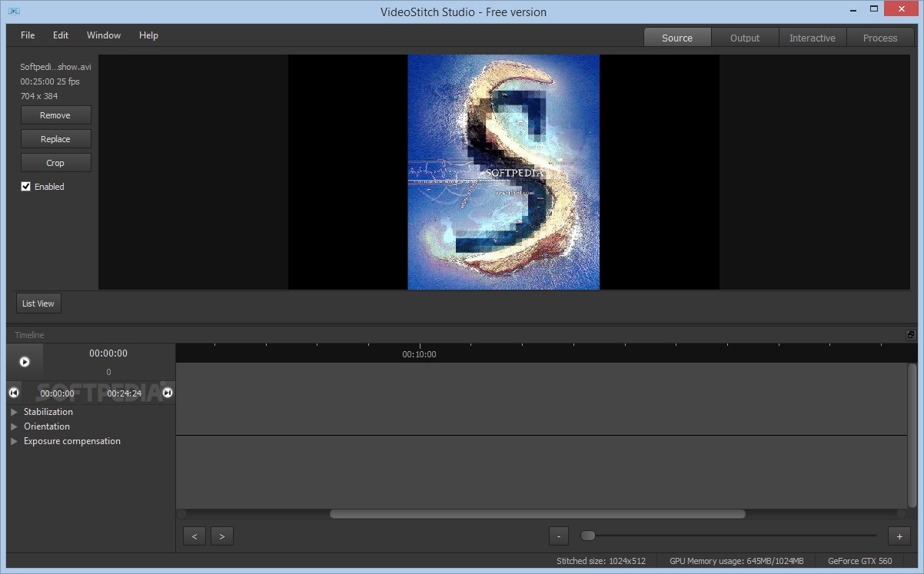Screen dimensions: 924x574
Task: Zoom in timeline with plus button
Action: (899, 536)
